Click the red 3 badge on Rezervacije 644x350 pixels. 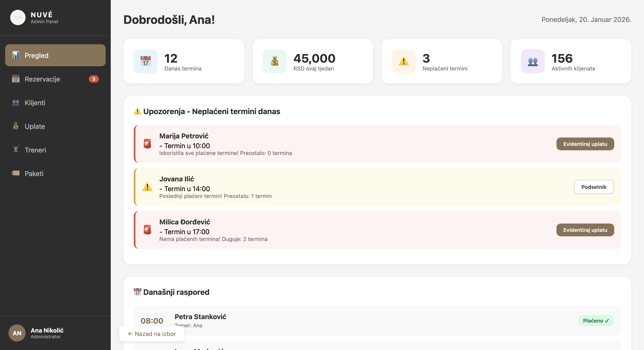click(94, 79)
